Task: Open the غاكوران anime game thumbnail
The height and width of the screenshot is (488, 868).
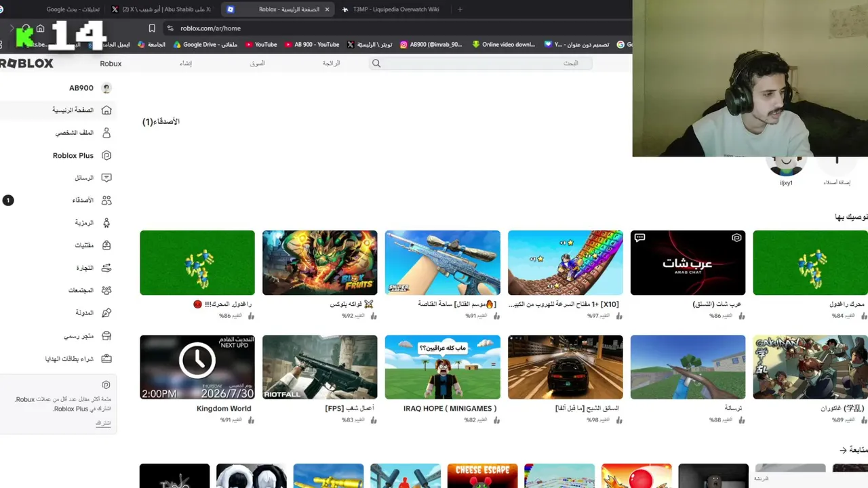Action: pos(810,367)
